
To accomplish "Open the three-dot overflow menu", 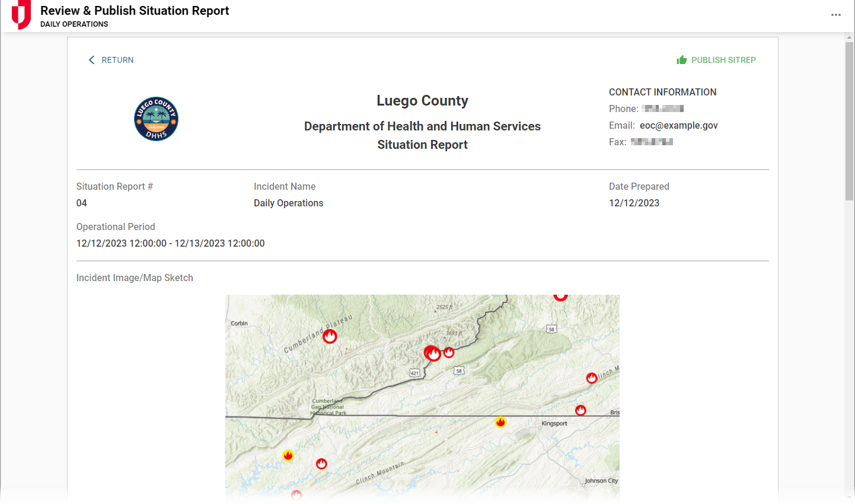I will [836, 15].
